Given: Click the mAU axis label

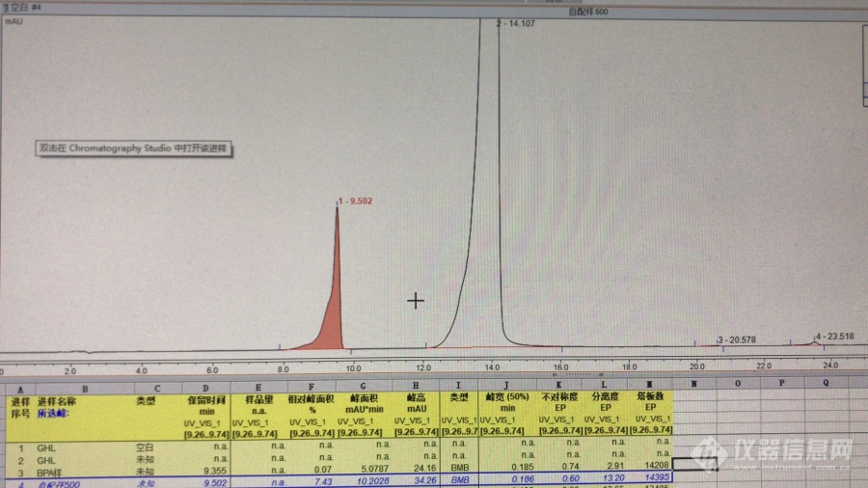Looking at the screenshot, I should [13, 22].
